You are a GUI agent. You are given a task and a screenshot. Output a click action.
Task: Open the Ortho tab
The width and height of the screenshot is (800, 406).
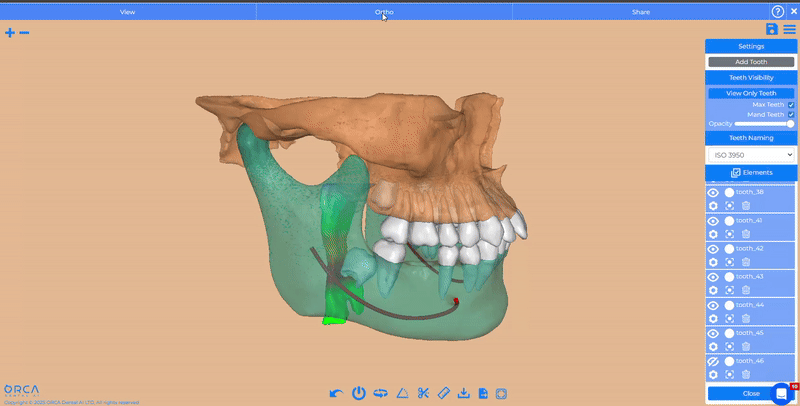[x=384, y=12]
